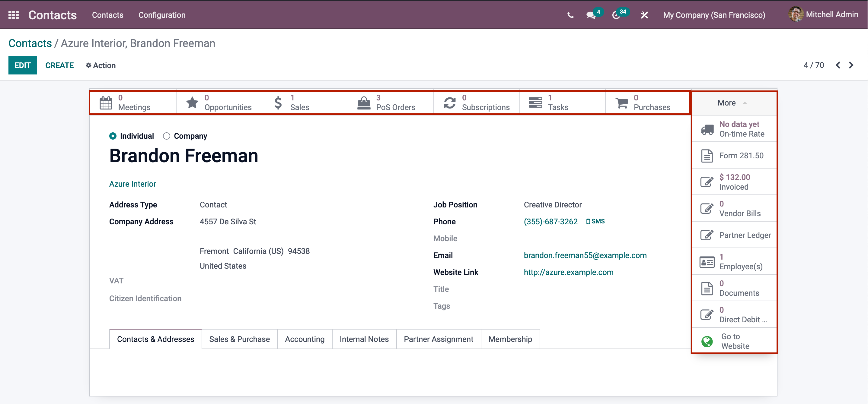Open the apps grid menu icon
The width and height of the screenshot is (868, 404).
(x=14, y=15)
